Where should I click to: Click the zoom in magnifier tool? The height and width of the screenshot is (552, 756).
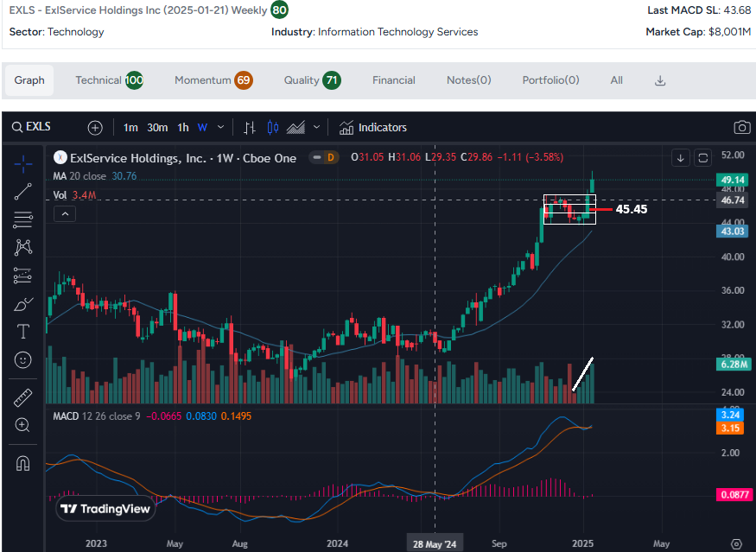coord(23,425)
